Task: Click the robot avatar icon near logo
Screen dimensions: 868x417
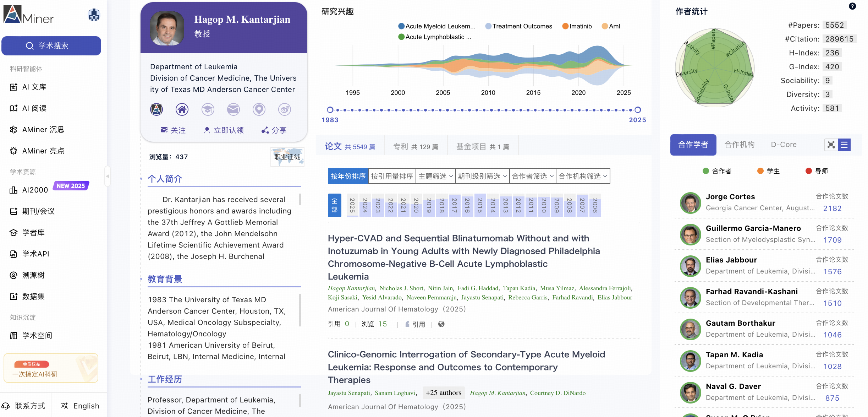Action: pyautogui.click(x=94, y=15)
